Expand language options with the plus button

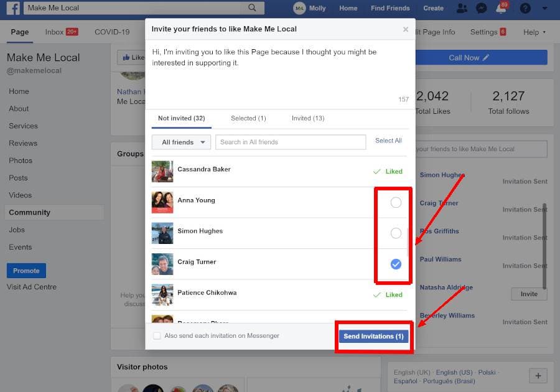(538, 375)
